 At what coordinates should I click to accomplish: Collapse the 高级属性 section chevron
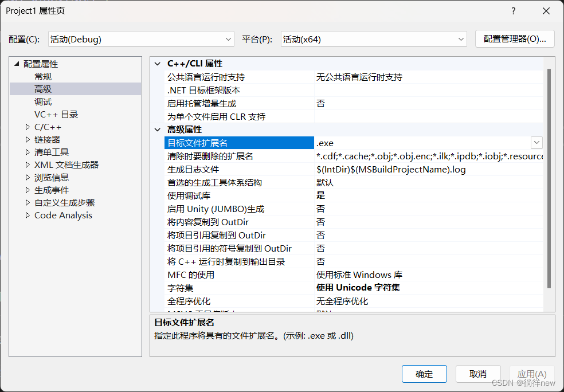click(158, 129)
